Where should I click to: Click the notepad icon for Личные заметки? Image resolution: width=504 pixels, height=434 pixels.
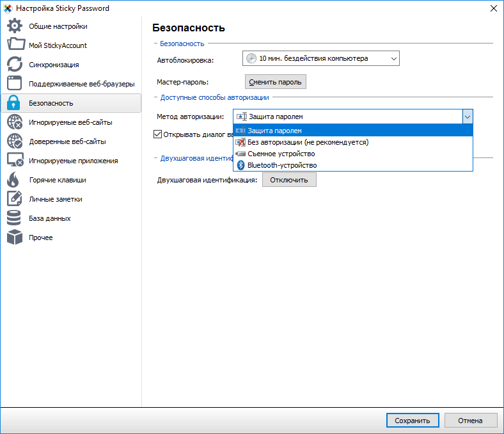(x=15, y=198)
